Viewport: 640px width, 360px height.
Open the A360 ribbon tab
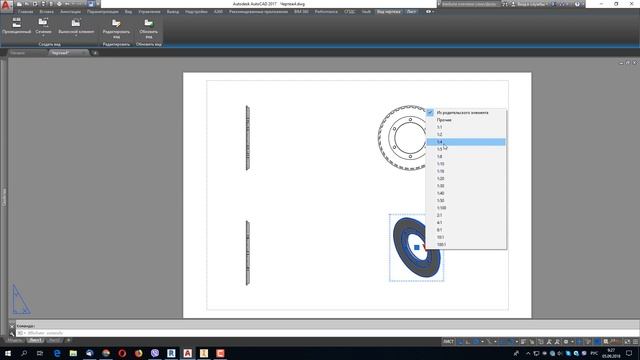click(x=218, y=12)
